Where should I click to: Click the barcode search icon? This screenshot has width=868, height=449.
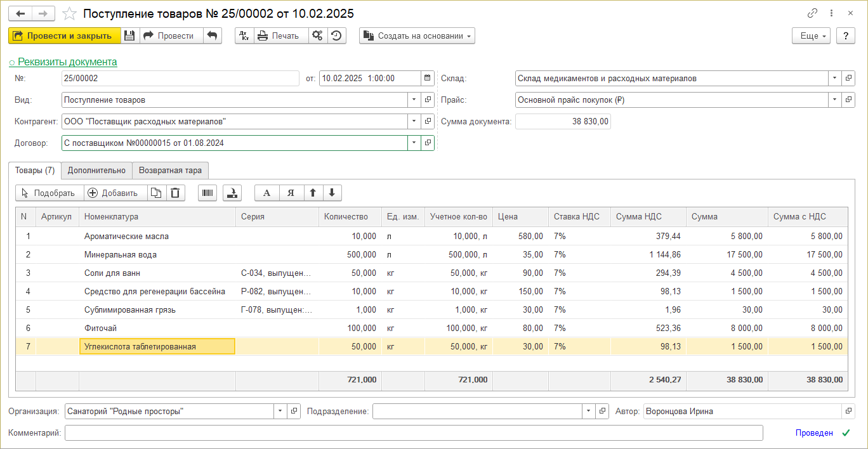[207, 193]
